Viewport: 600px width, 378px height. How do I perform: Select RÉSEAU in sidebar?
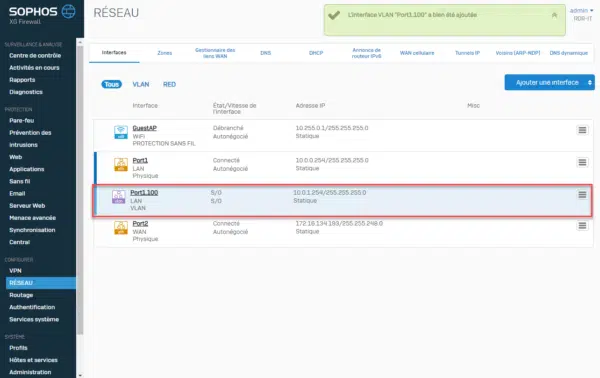click(41, 283)
